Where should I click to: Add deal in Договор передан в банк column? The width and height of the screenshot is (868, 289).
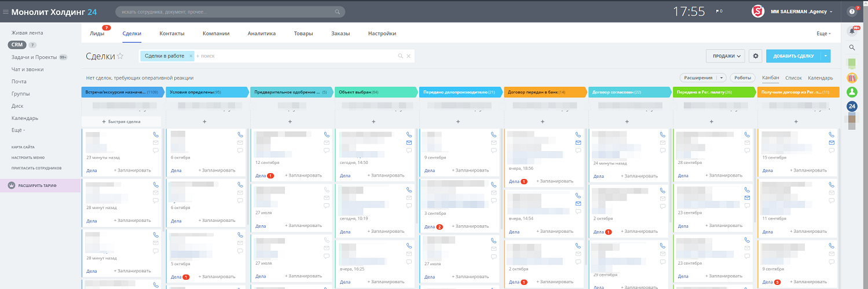click(x=543, y=122)
